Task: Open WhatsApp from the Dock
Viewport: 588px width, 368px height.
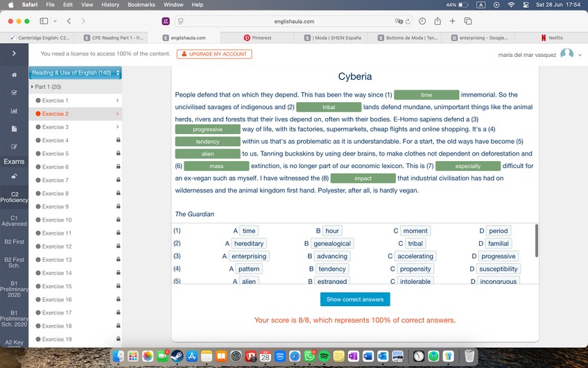Action: point(309,356)
